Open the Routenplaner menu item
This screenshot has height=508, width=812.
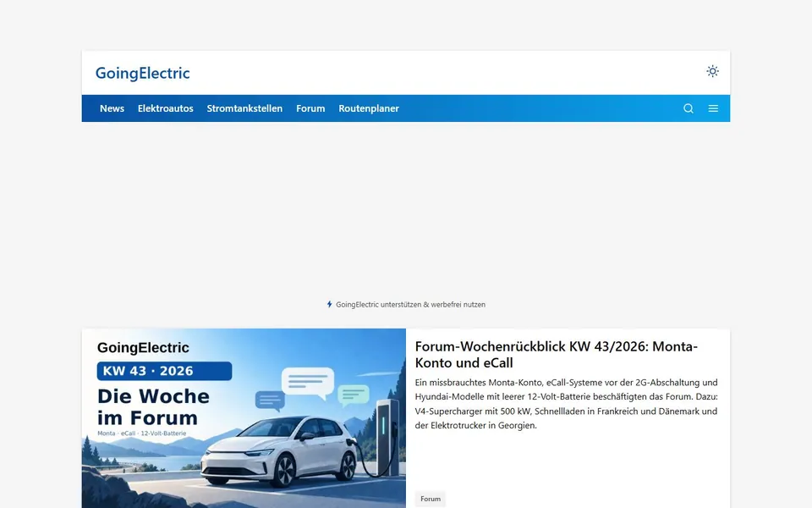coord(369,108)
